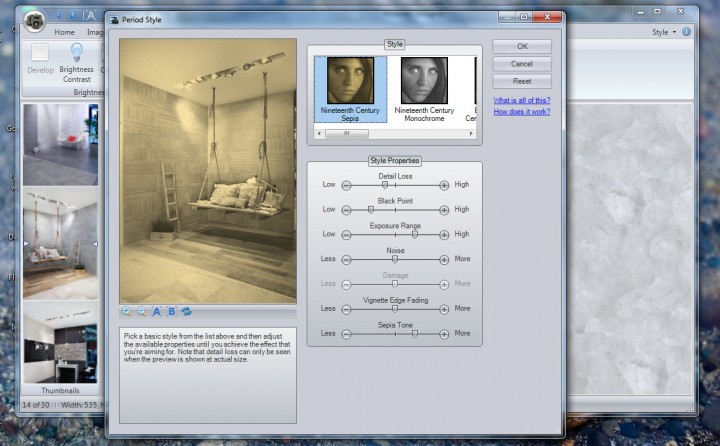Click the Exposure Range slider handle
The image size is (720, 446).
pos(415,234)
